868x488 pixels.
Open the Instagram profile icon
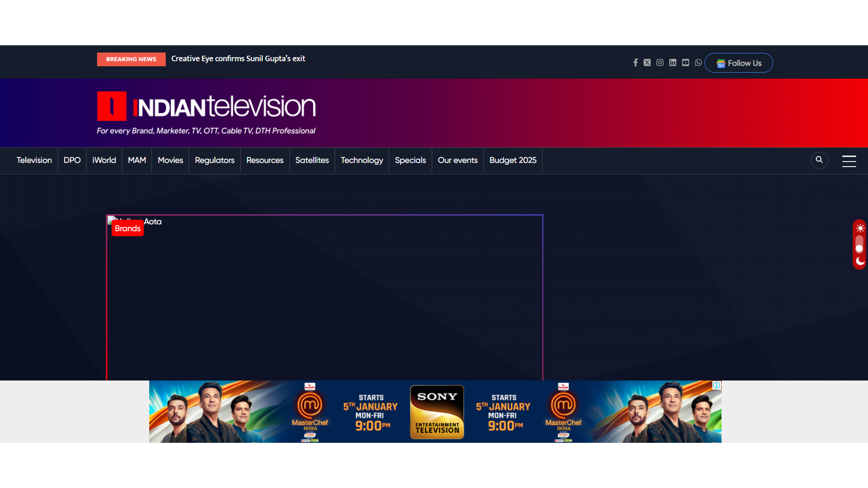(660, 63)
